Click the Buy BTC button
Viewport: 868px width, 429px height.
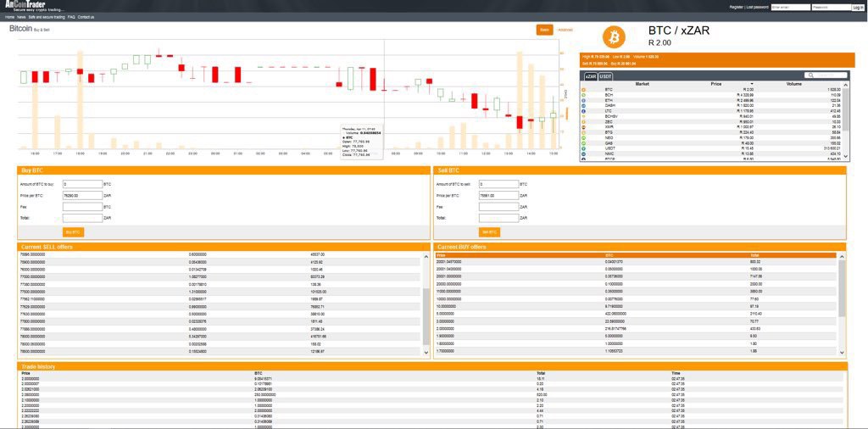tap(73, 232)
